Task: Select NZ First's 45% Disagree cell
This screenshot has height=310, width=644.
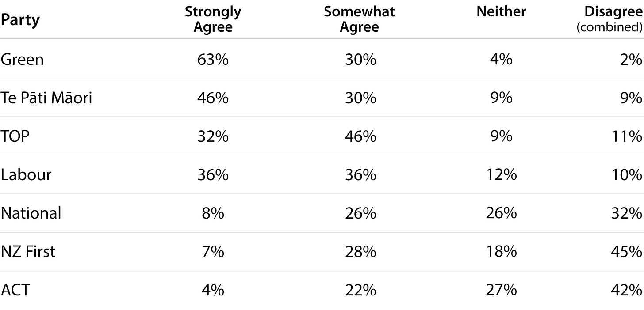Action: click(x=627, y=252)
